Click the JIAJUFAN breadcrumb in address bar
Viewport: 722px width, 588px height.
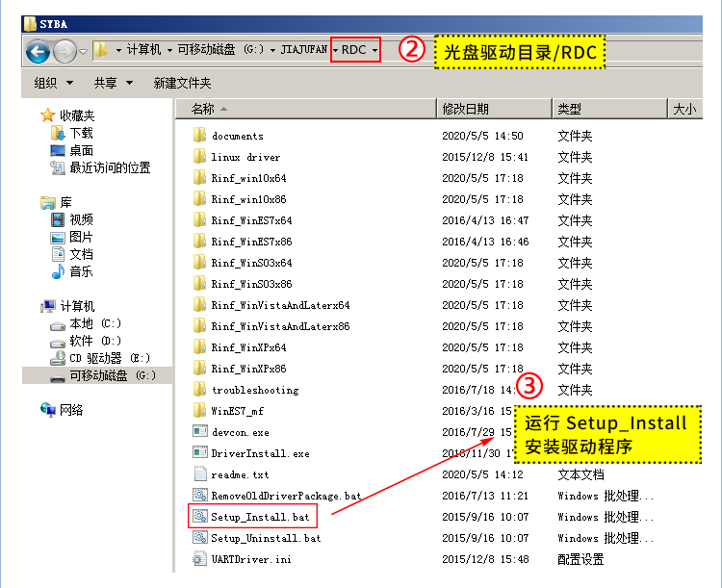(303, 50)
